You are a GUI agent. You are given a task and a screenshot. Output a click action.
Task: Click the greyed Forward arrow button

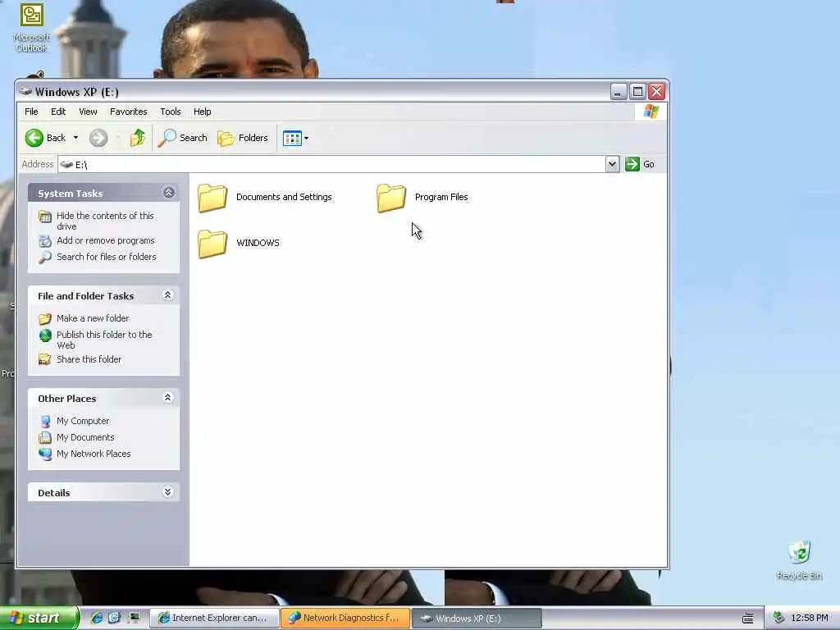coord(98,138)
